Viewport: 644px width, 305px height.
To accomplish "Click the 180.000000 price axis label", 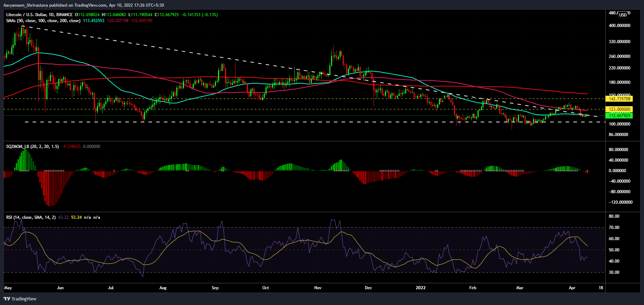I will pos(619,82).
